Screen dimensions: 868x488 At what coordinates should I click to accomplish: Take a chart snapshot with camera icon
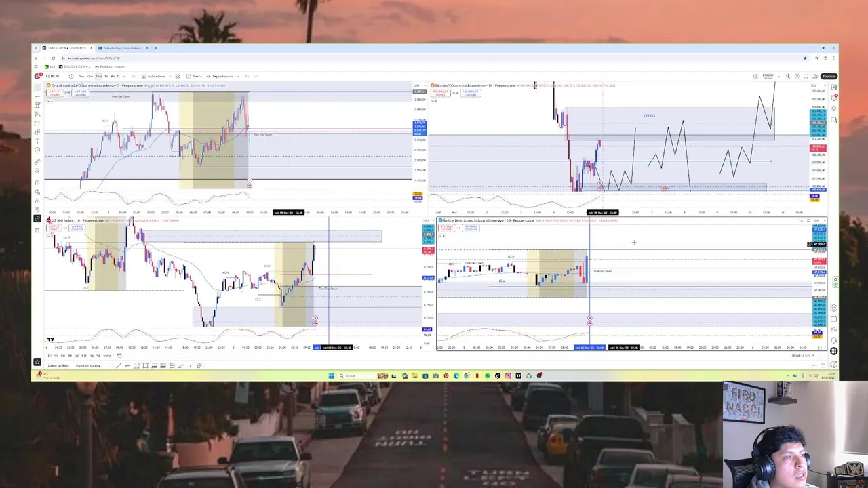(x=815, y=76)
